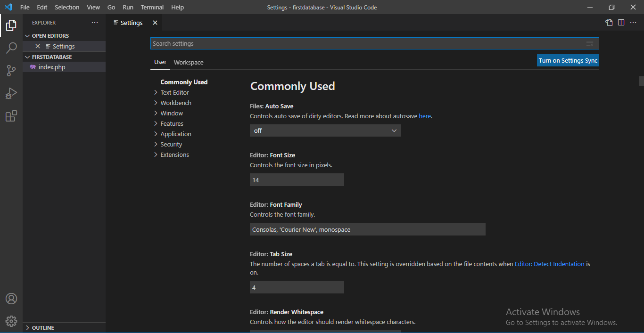Follow the Editor: Detect Indentation link
The image size is (644, 333).
pyautogui.click(x=549, y=264)
